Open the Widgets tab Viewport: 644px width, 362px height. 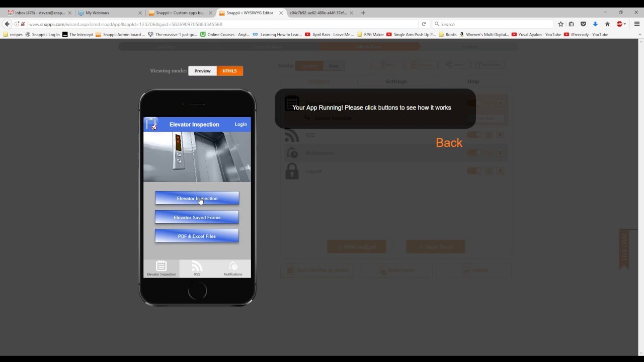[319, 81]
